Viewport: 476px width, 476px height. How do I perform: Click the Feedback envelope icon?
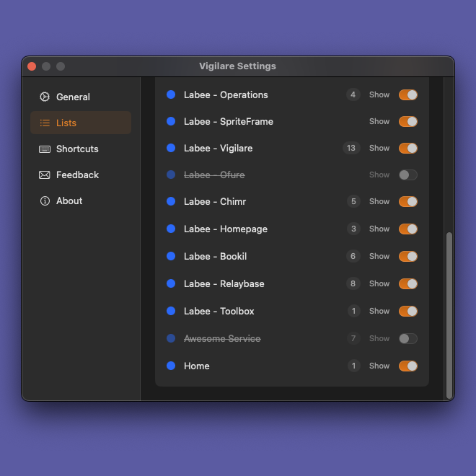(45, 175)
